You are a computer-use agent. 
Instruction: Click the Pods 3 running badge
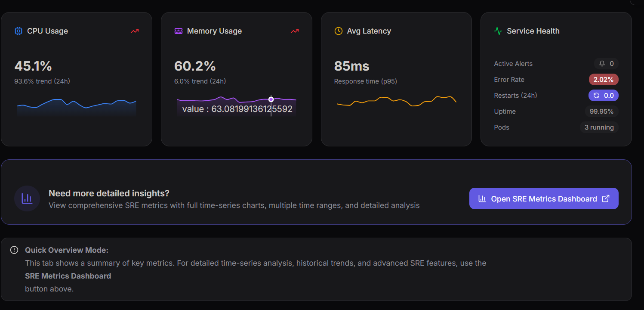599,127
